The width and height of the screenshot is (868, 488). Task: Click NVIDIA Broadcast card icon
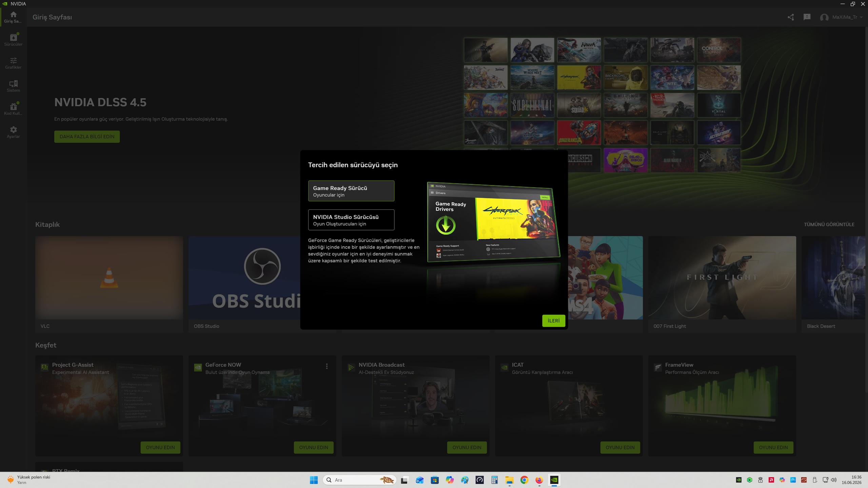click(351, 367)
